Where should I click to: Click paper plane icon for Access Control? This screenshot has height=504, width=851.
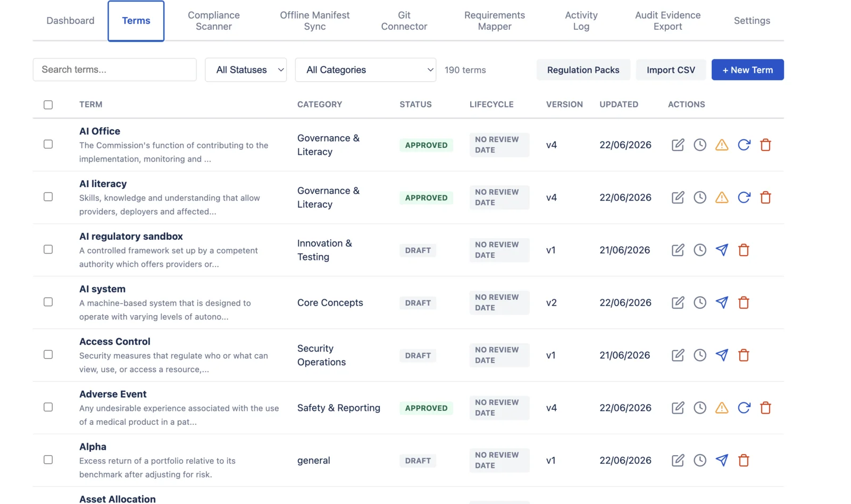tap(722, 355)
